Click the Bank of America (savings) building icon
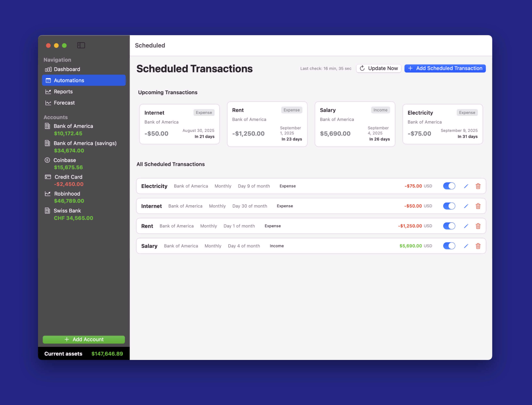Viewport: 532px width, 405px height. pos(47,143)
